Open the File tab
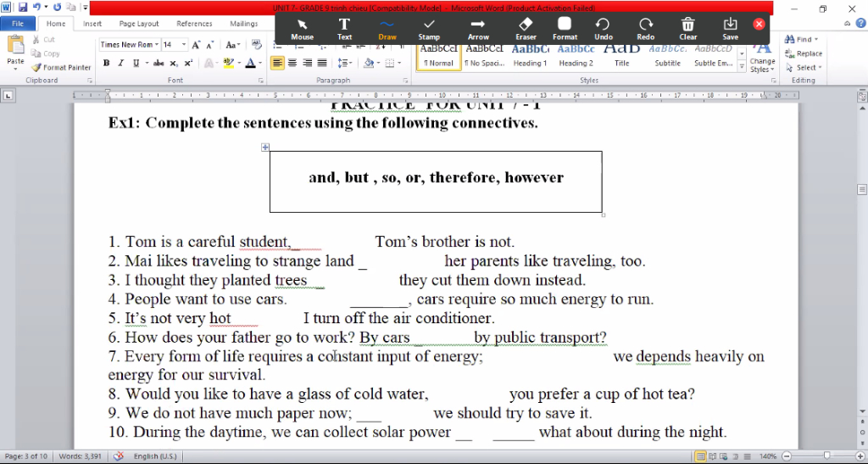The width and height of the screenshot is (868, 464). (x=18, y=24)
